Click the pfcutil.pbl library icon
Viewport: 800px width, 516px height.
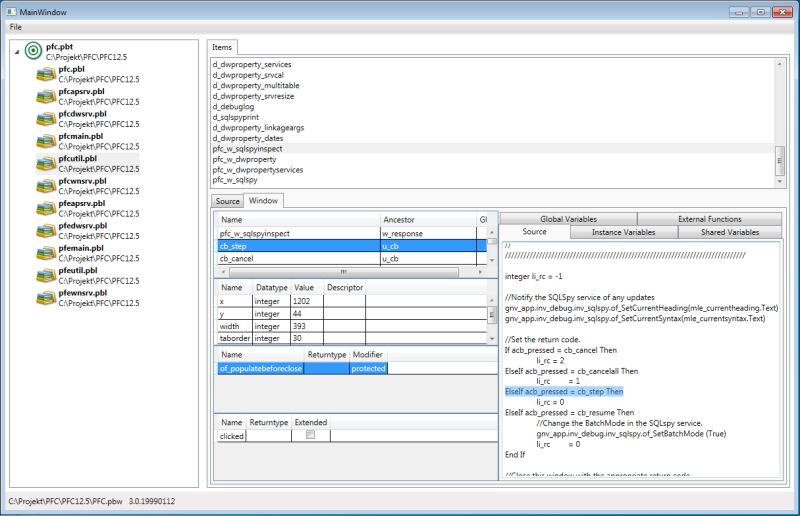tap(46, 164)
